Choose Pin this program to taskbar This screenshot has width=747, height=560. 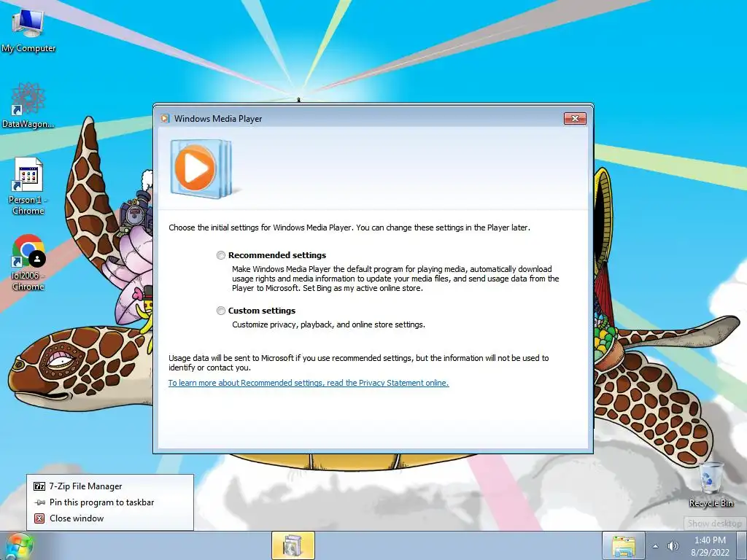coord(110,502)
